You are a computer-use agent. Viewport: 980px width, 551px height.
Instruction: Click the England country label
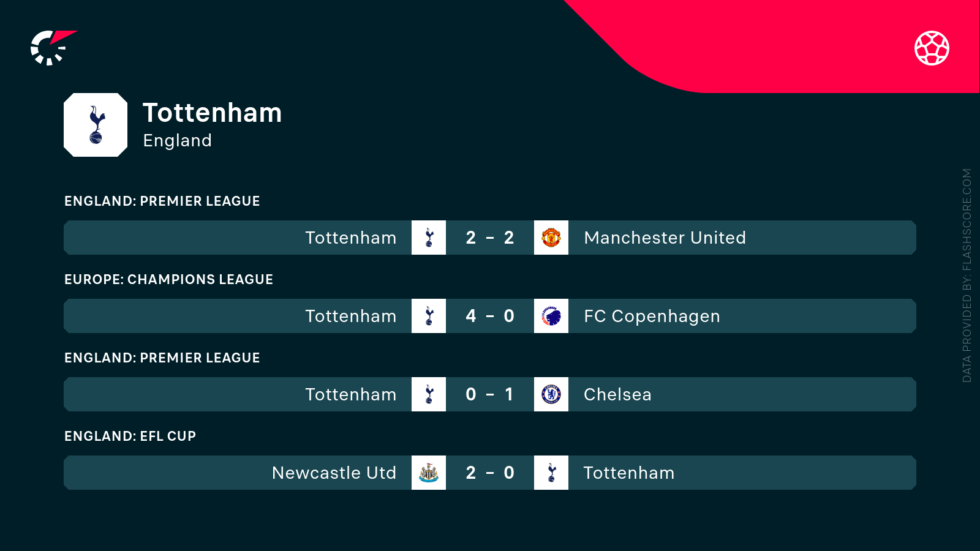(x=177, y=141)
